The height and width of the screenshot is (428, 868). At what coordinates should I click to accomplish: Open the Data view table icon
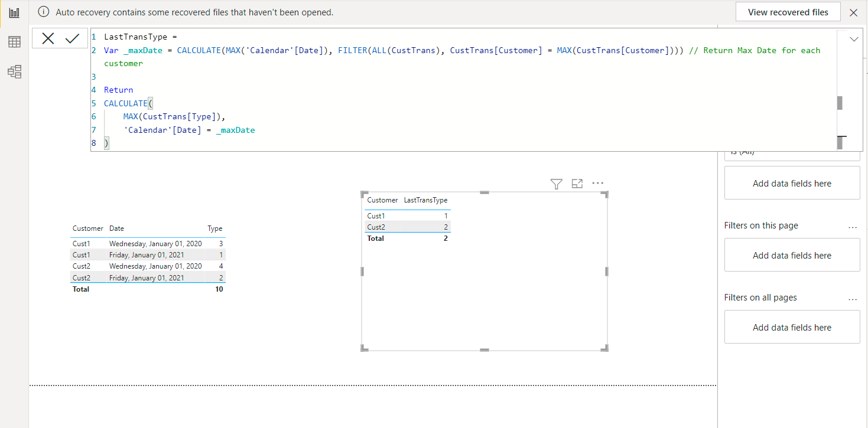(x=14, y=42)
